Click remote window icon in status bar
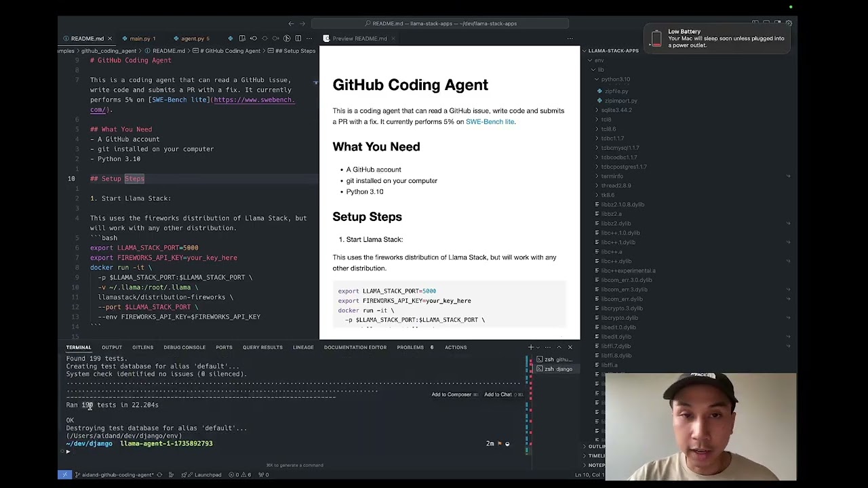Screen dimensions: 868x488 coord(64,474)
